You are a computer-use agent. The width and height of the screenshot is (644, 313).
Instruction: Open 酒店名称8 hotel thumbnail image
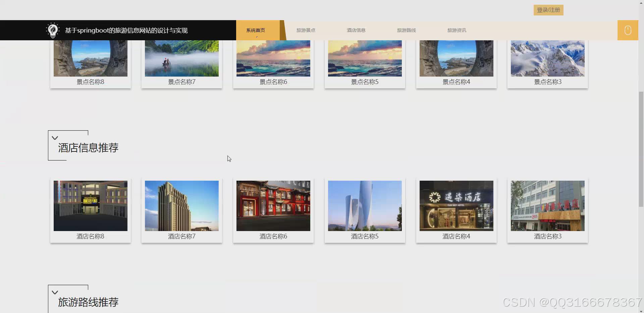[x=90, y=206]
